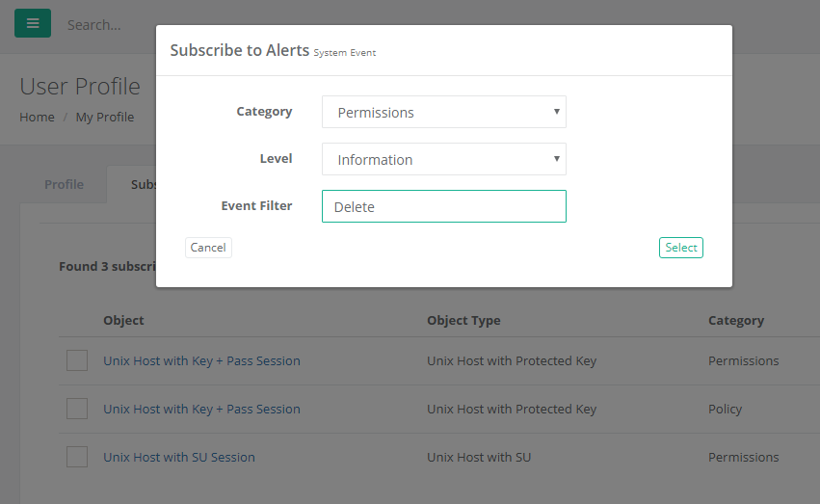Open Unix Host with SU Session link
This screenshot has height=504, width=820.
point(179,457)
